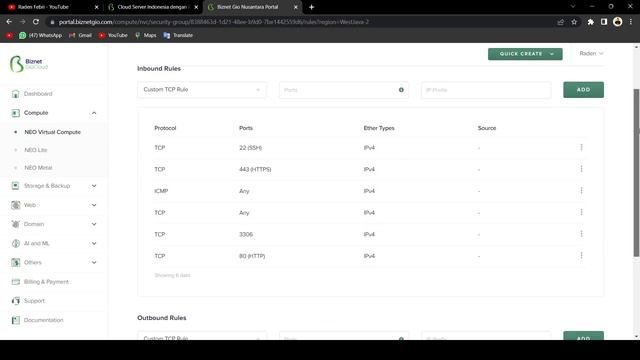This screenshot has width=640, height=360.
Task: Click the Compute section icon
Action: 16,113
